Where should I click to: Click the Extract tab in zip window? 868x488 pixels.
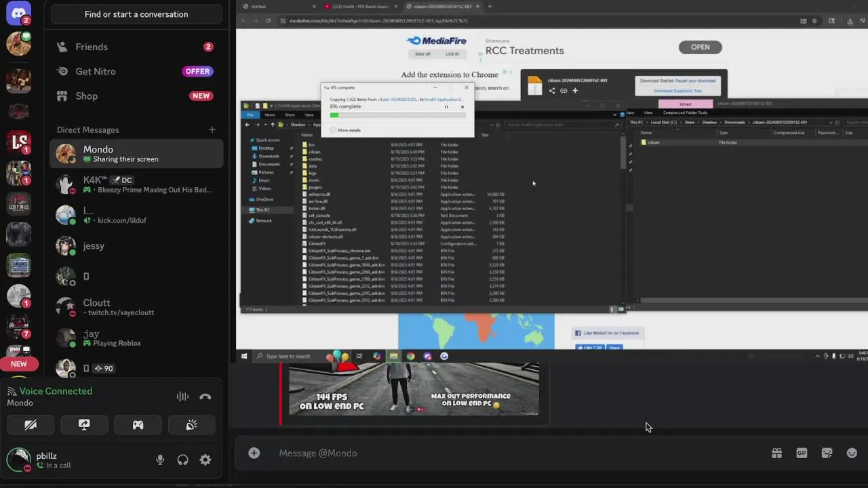click(685, 104)
